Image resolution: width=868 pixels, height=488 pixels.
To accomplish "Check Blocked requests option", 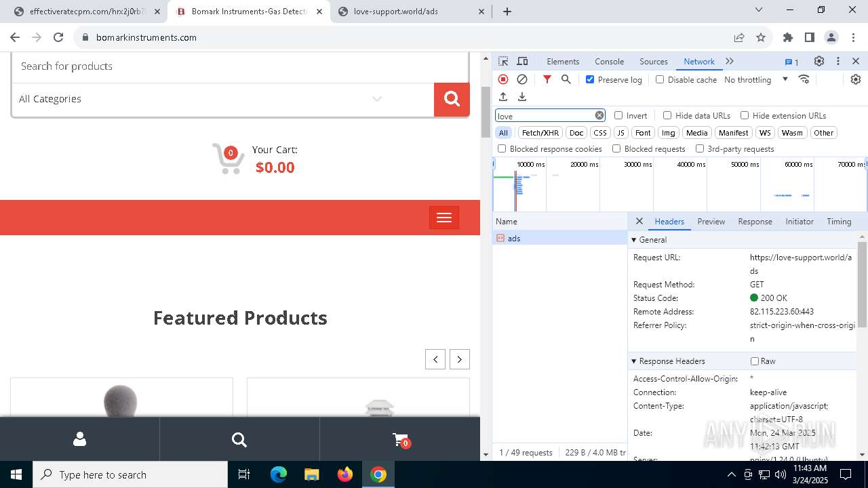I will tap(616, 148).
